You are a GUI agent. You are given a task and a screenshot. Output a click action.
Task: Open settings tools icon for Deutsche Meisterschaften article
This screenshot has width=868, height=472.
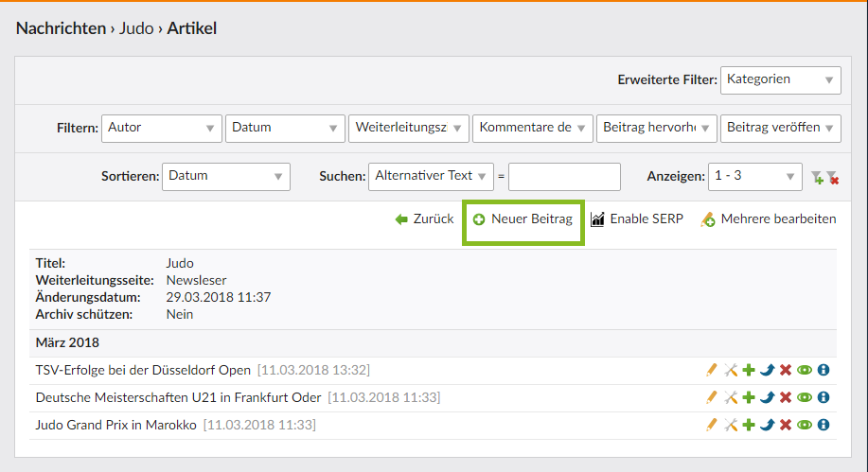point(730,398)
